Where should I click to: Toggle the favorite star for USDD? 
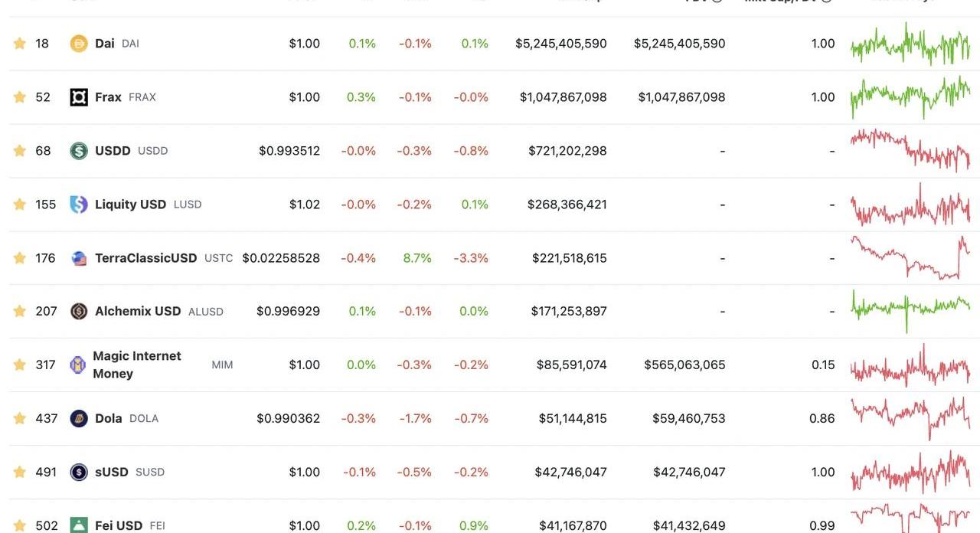point(20,151)
